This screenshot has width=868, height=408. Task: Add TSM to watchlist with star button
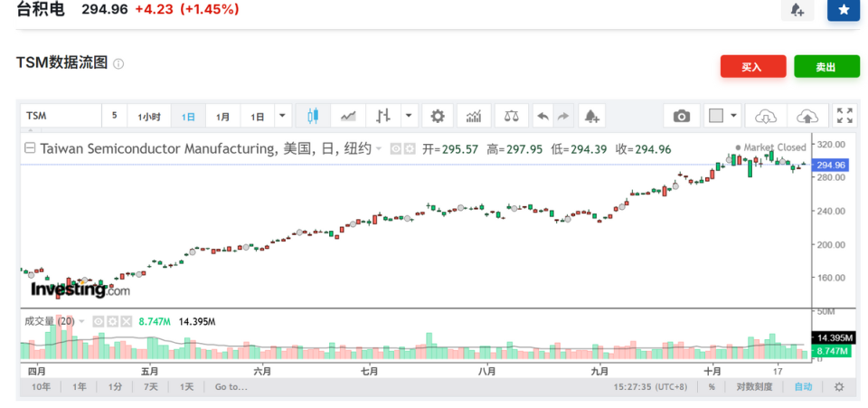844,10
